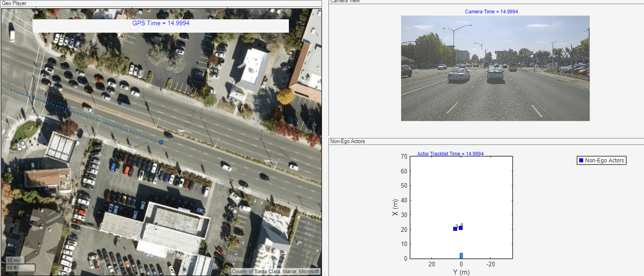Viewport: 644px width, 276px height.
Task: Click the Non-Ego Actors legend blue square
Action: [581, 161]
